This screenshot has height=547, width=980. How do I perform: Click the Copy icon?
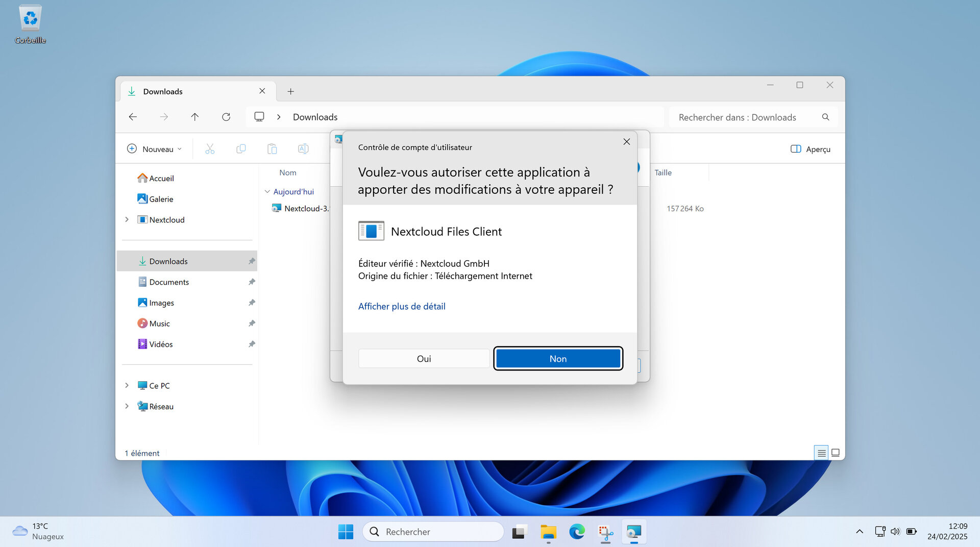(x=241, y=148)
